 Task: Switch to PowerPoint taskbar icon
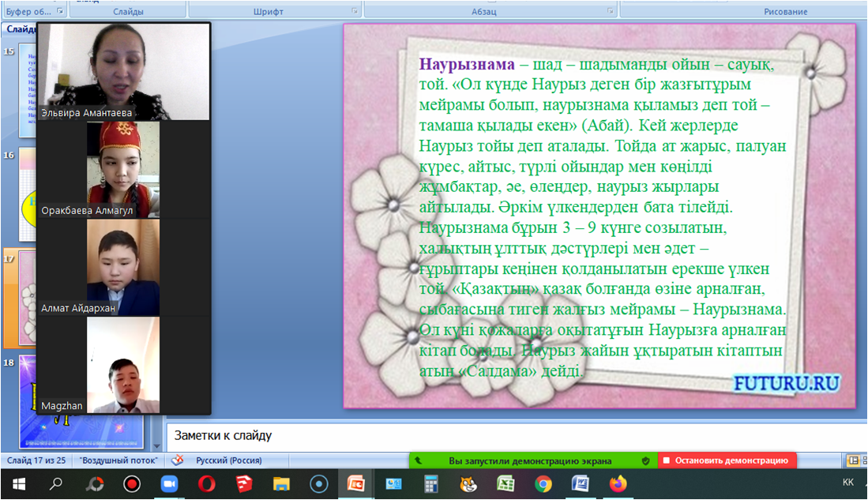(x=356, y=483)
